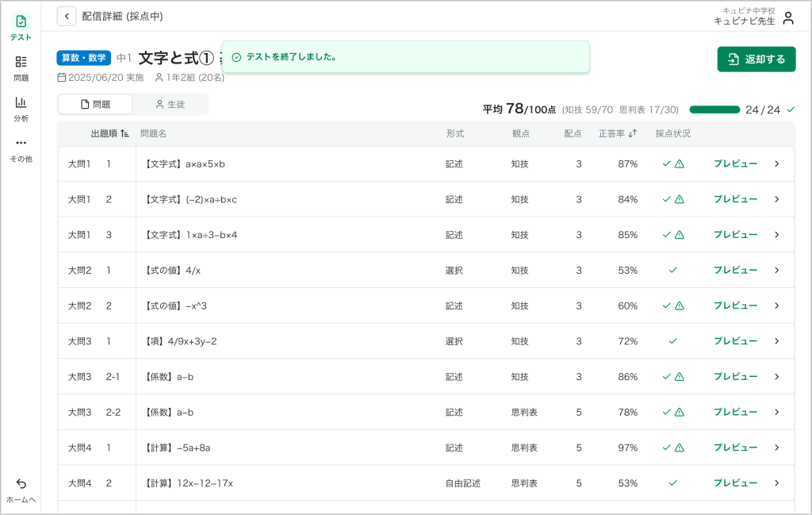Open プレビュー for 1×a÷3–b×4 row
Viewport: 812px width, 515px height.
tap(735, 235)
